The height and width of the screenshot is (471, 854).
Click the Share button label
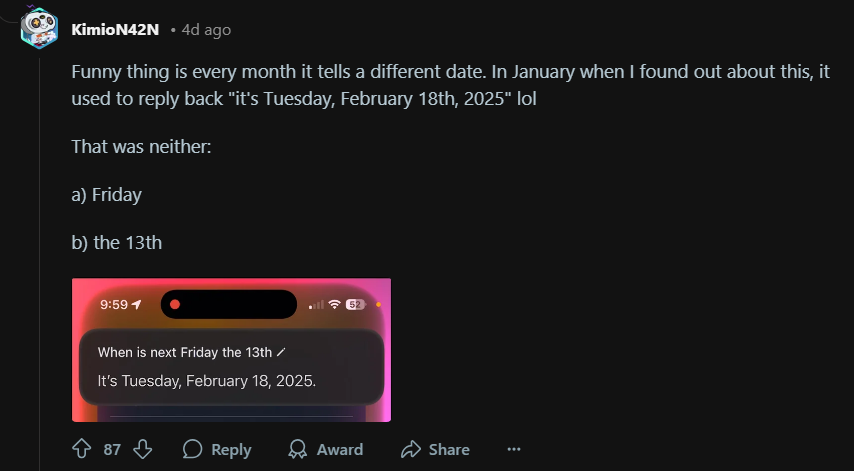tap(449, 449)
